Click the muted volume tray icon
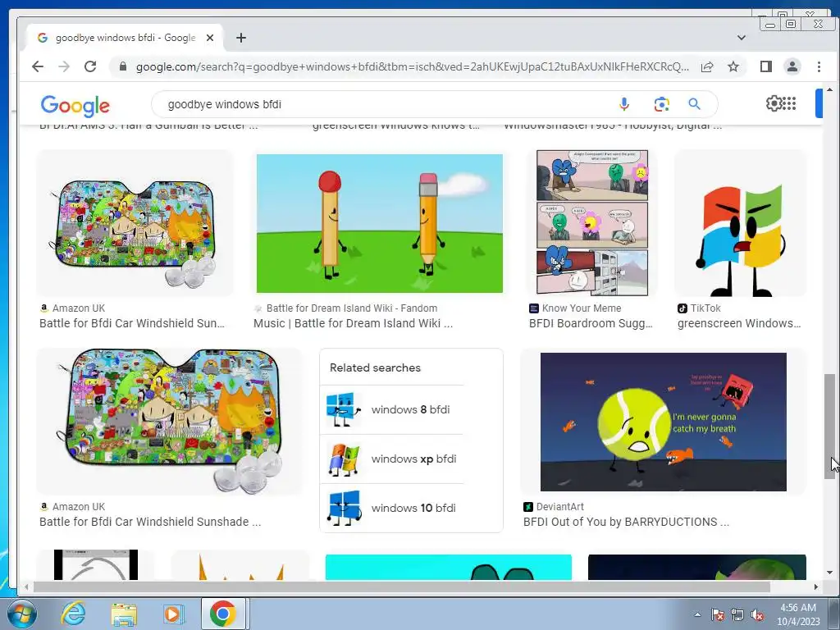 757,614
